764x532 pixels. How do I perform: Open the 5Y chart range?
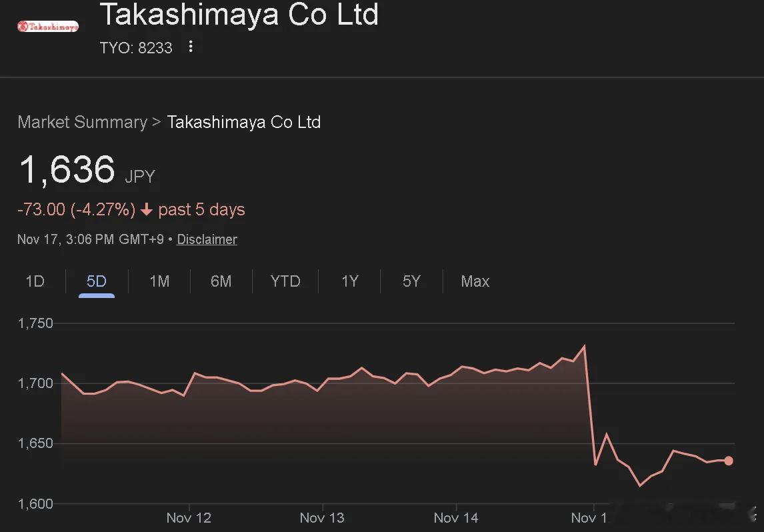click(x=411, y=281)
